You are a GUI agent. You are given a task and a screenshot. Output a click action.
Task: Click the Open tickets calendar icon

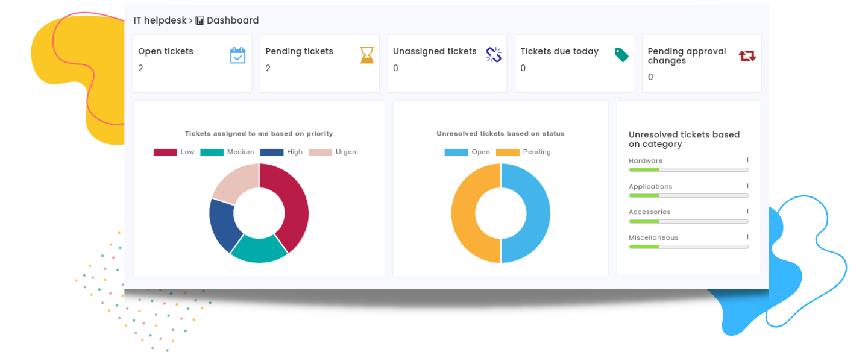(x=237, y=55)
